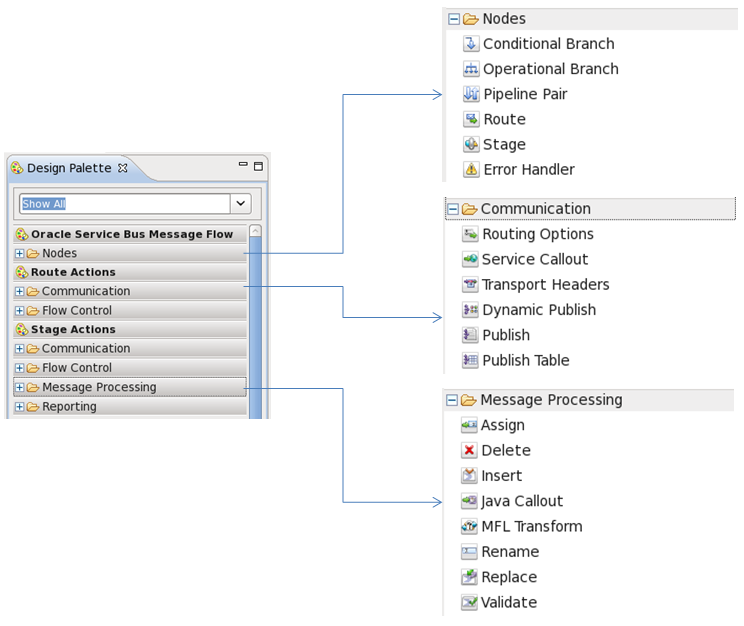Expand Message Processing in Design Palette
This screenshot has width=744, height=626.
19,388
